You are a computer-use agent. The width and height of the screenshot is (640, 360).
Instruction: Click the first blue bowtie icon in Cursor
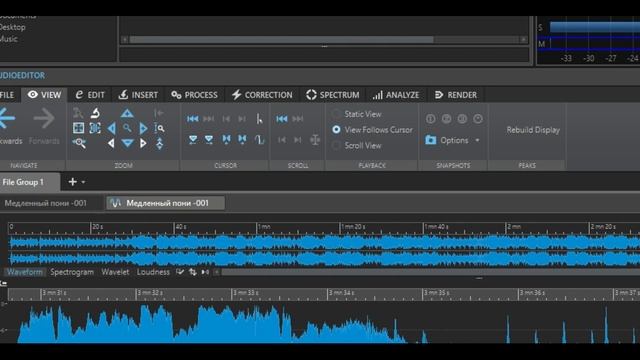click(x=226, y=140)
